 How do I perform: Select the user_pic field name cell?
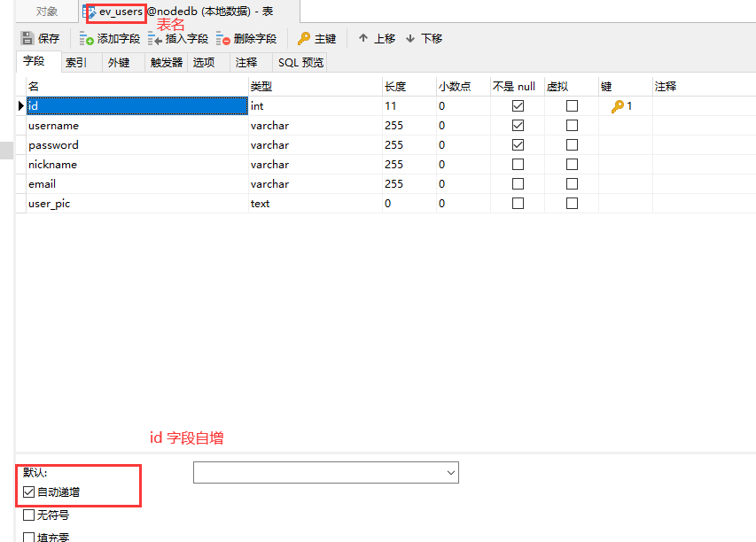(137, 204)
